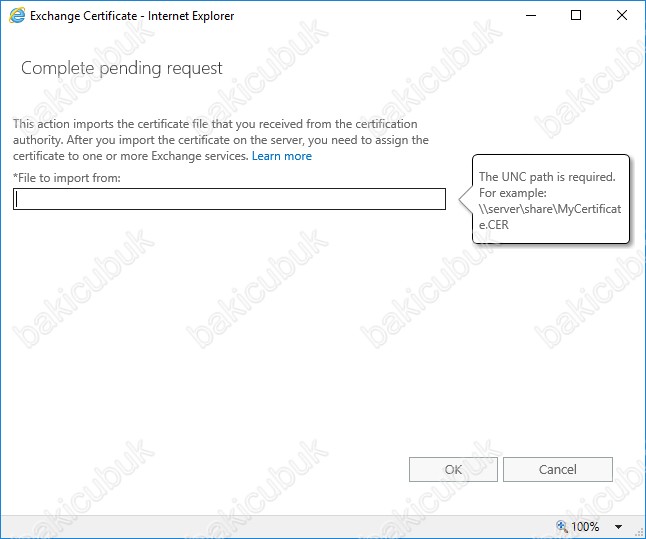Focus the File to import from field

click(x=229, y=199)
